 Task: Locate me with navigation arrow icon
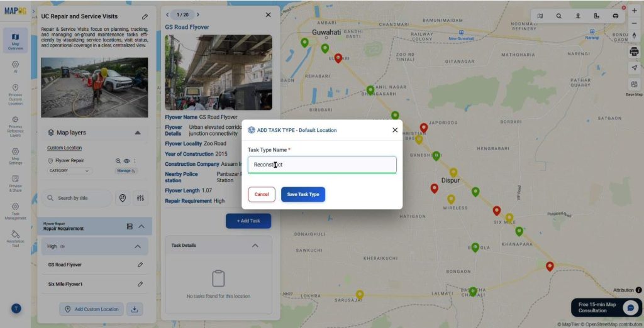(634, 68)
